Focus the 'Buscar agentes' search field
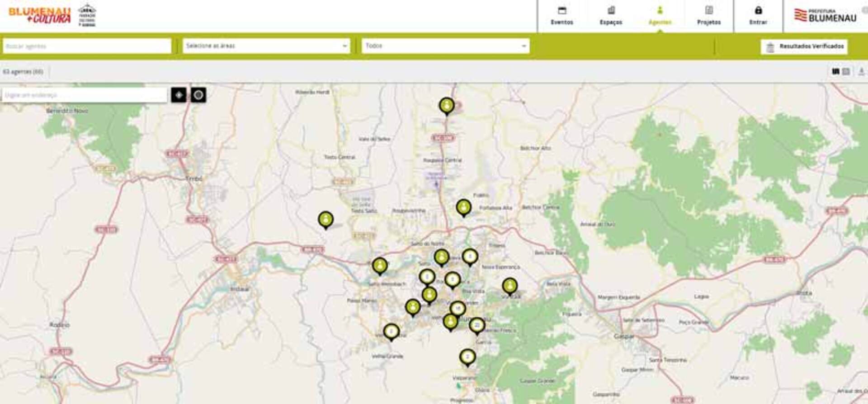 point(87,46)
